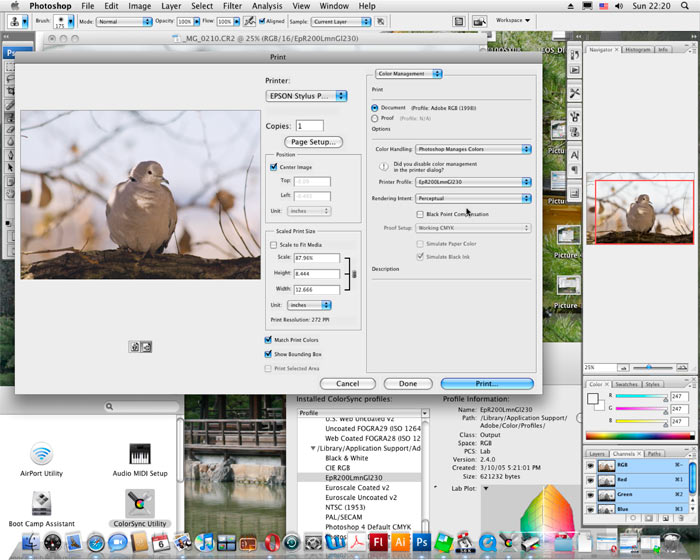Open the History panel dock icon
This screenshot has width=700, height=560.
[575, 54]
